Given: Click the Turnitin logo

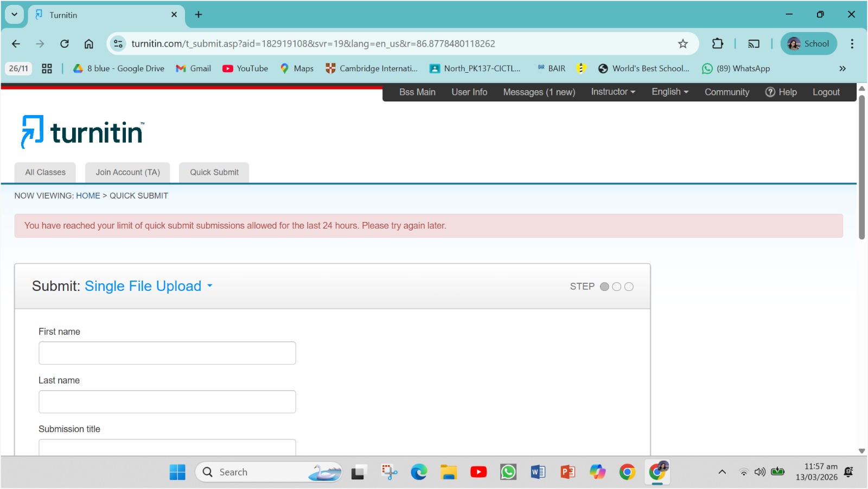Looking at the screenshot, I should pyautogui.click(x=82, y=132).
